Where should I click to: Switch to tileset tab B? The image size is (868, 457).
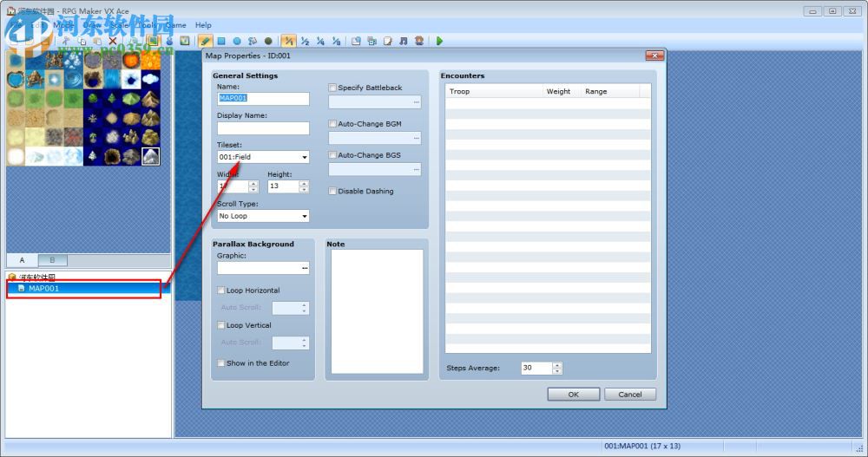point(53,260)
